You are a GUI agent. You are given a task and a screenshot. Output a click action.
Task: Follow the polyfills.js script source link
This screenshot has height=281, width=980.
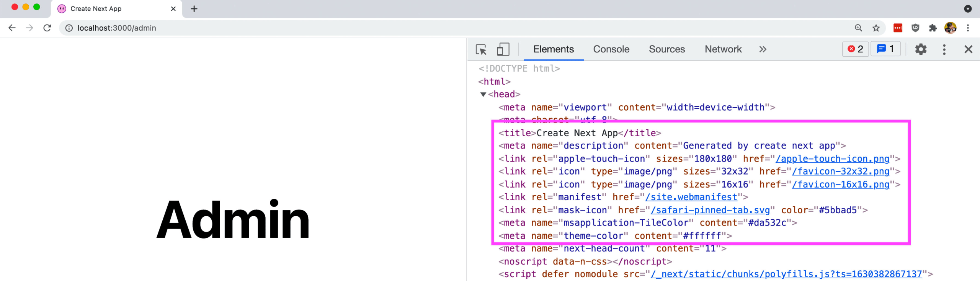(786, 274)
